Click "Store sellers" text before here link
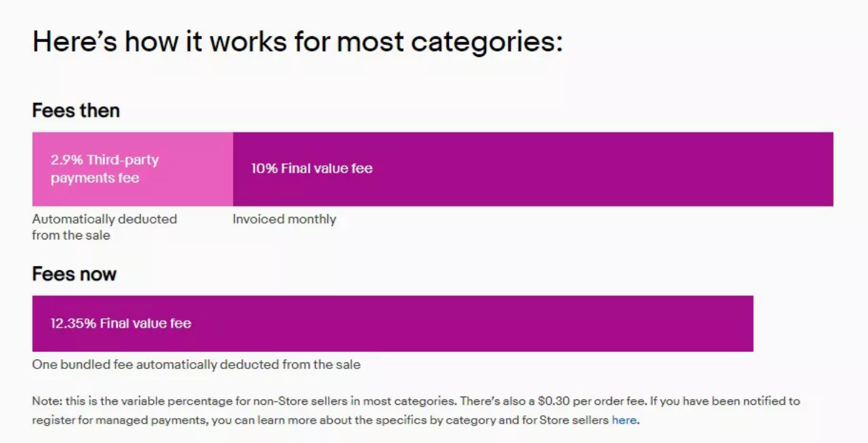868x443 pixels. point(574,420)
